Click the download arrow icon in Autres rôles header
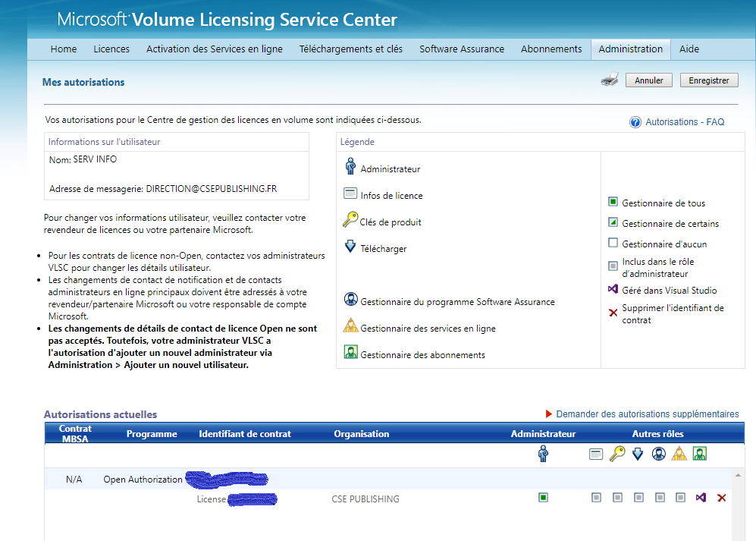The height and width of the screenshot is (541, 756). [x=638, y=454]
